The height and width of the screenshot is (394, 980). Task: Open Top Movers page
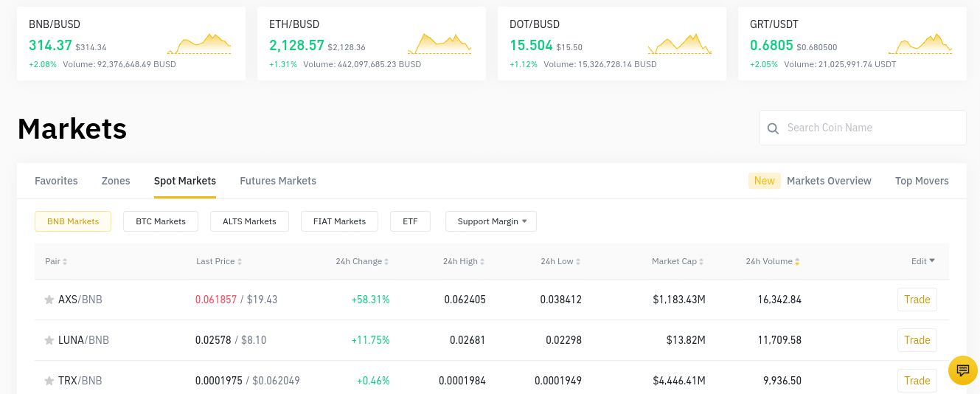pyautogui.click(x=922, y=181)
